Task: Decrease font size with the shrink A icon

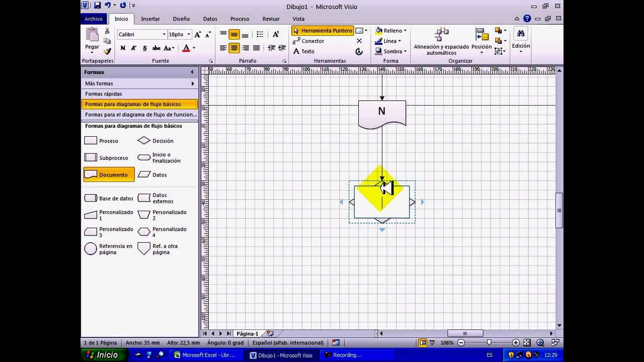Action: [208, 35]
